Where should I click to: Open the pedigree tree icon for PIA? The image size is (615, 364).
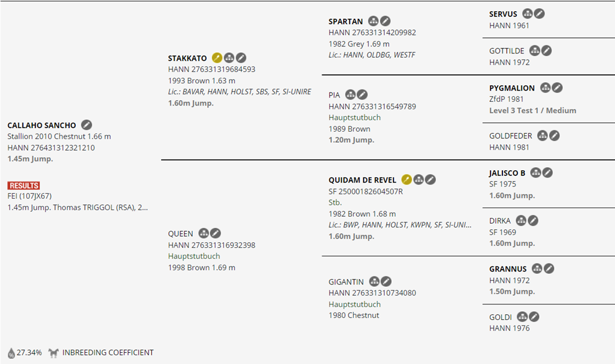(350, 94)
